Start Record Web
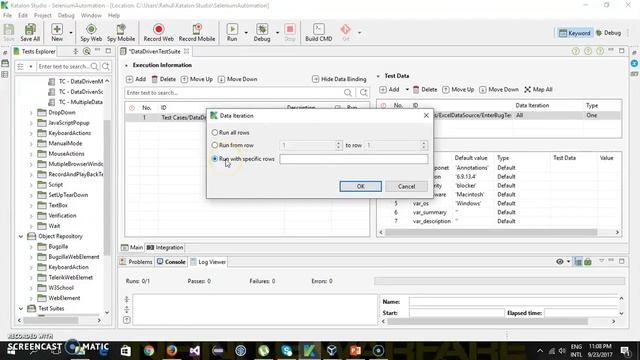The width and height of the screenshot is (640, 360). (158, 32)
